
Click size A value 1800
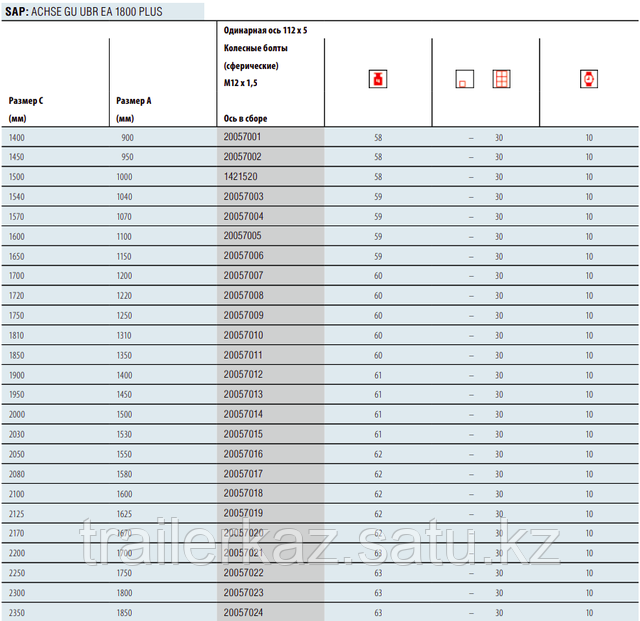[124, 593]
